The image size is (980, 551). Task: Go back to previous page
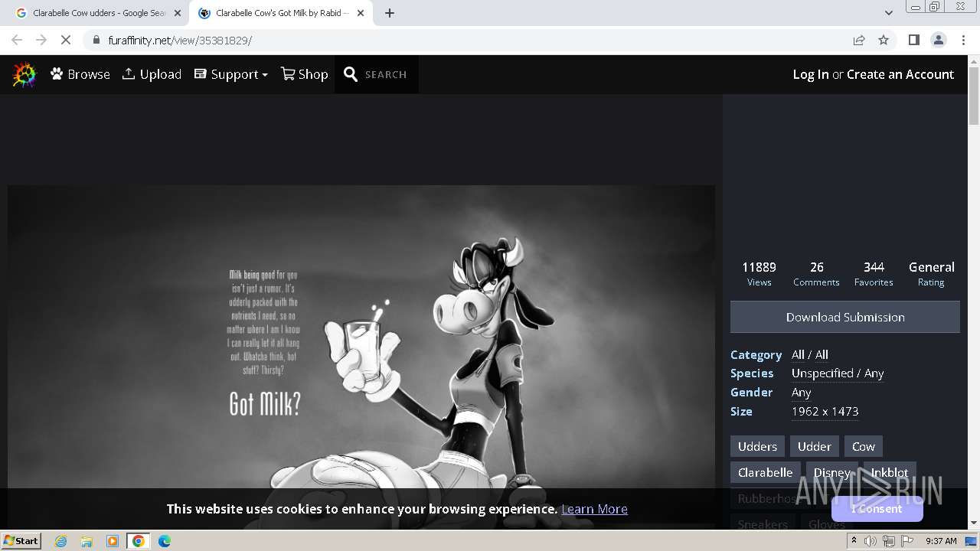click(x=17, y=40)
